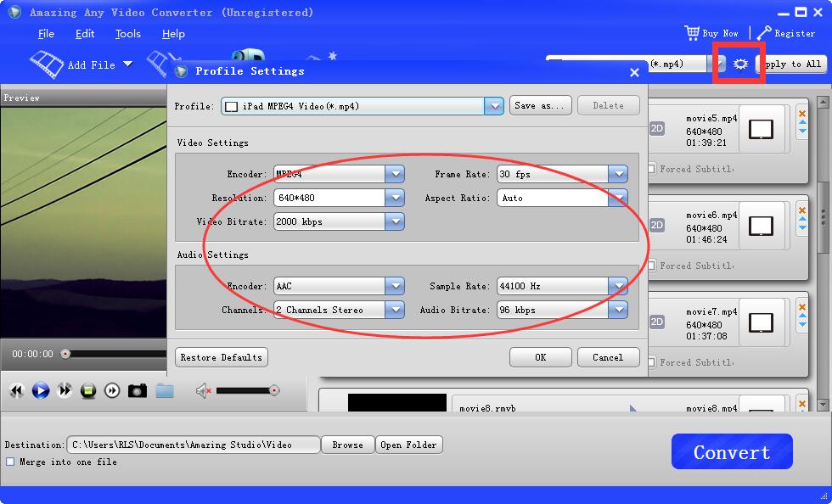The image size is (832, 504).
Task: Click iPad device icon for movie6.mp4
Action: [761, 226]
